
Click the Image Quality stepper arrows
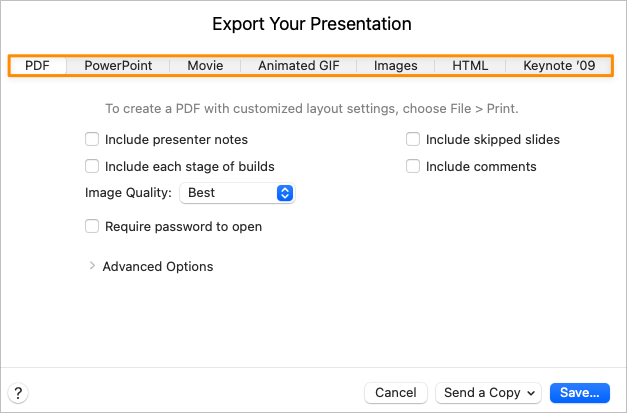click(x=284, y=193)
